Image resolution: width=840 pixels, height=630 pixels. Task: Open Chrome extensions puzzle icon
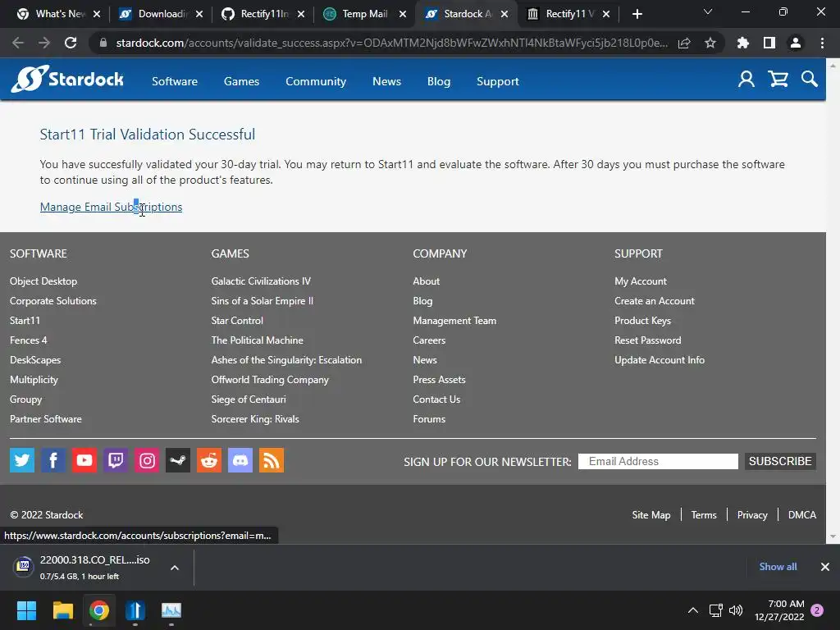pos(743,43)
